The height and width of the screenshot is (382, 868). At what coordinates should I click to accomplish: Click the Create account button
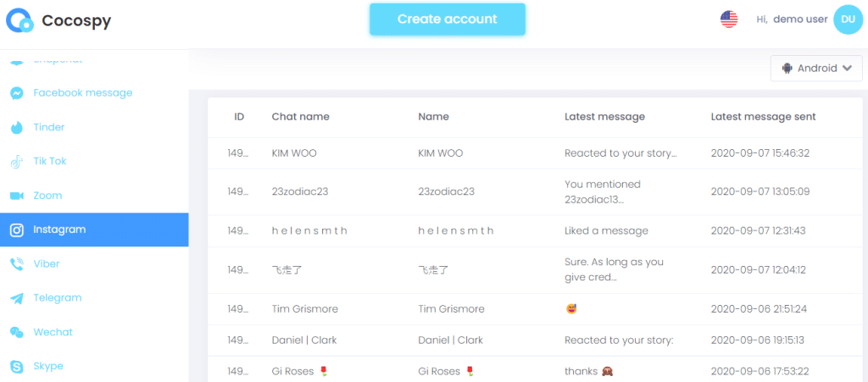(x=448, y=19)
